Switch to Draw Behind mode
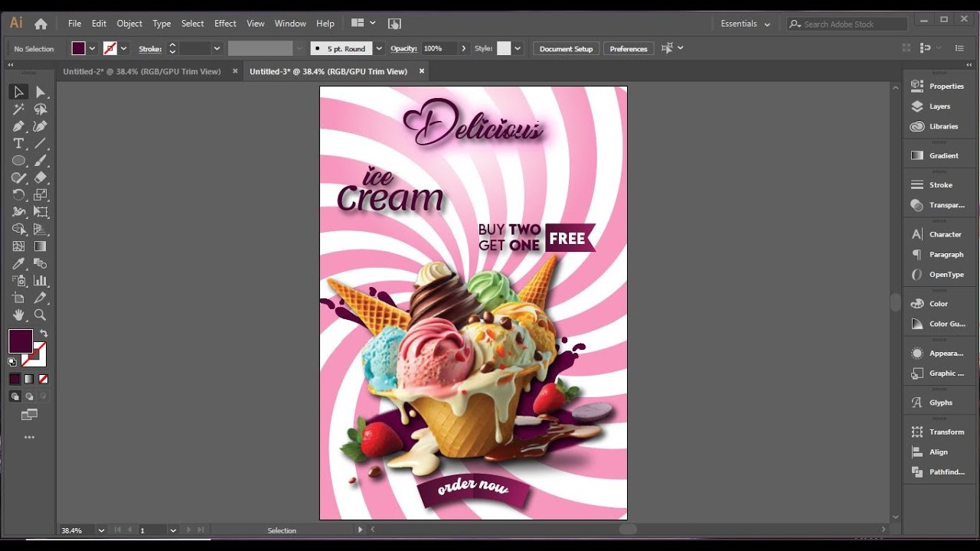The image size is (980, 551). point(29,396)
